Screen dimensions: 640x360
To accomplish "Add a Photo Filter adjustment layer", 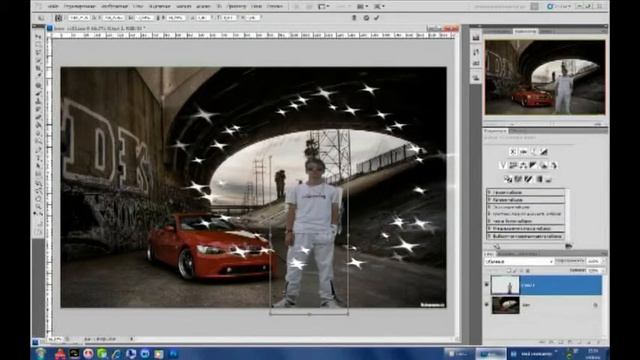I will pos(543,165).
